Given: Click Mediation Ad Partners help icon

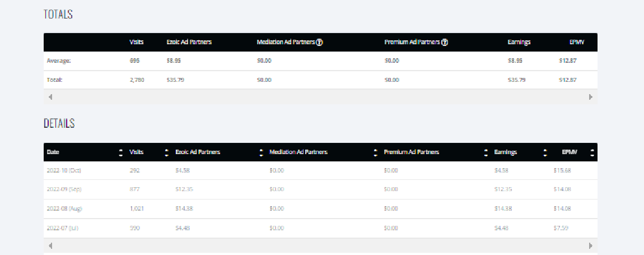Looking at the screenshot, I should click(x=320, y=43).
